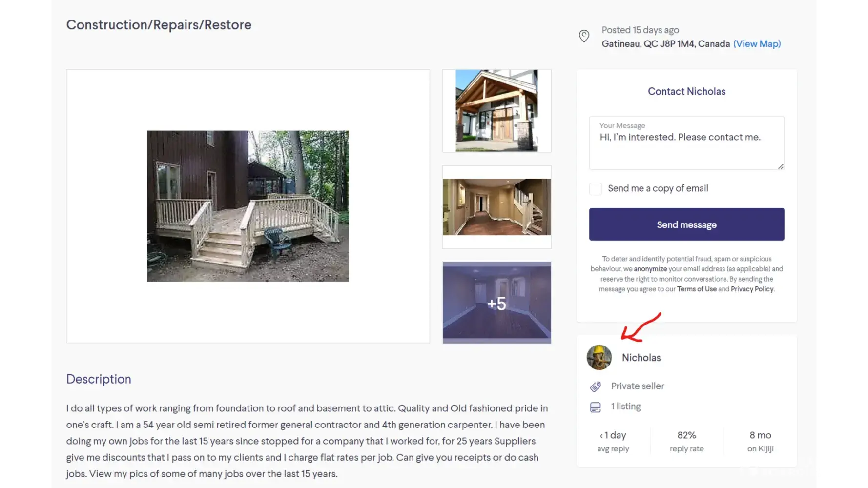868x488 pixels.
Task: Open the basement hallway staircase thumbnail
Action: coord(496,207)
